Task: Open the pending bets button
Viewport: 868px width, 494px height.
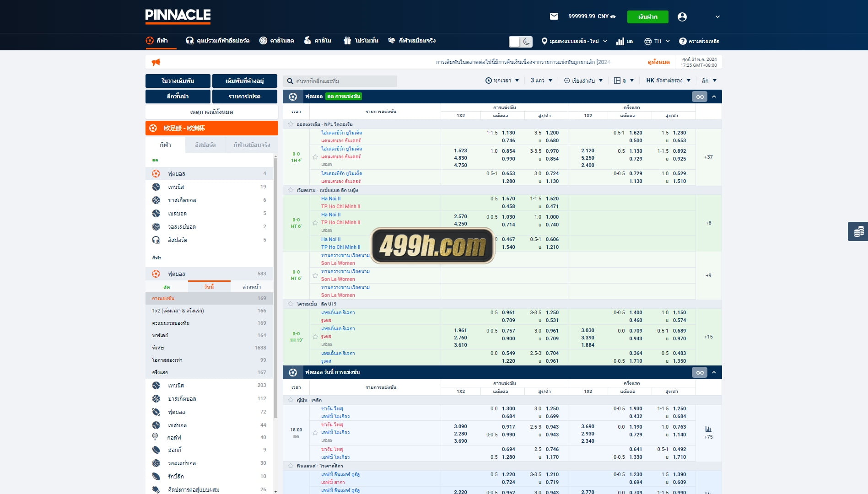Action: pyautogui.click(x=245, y=81)
